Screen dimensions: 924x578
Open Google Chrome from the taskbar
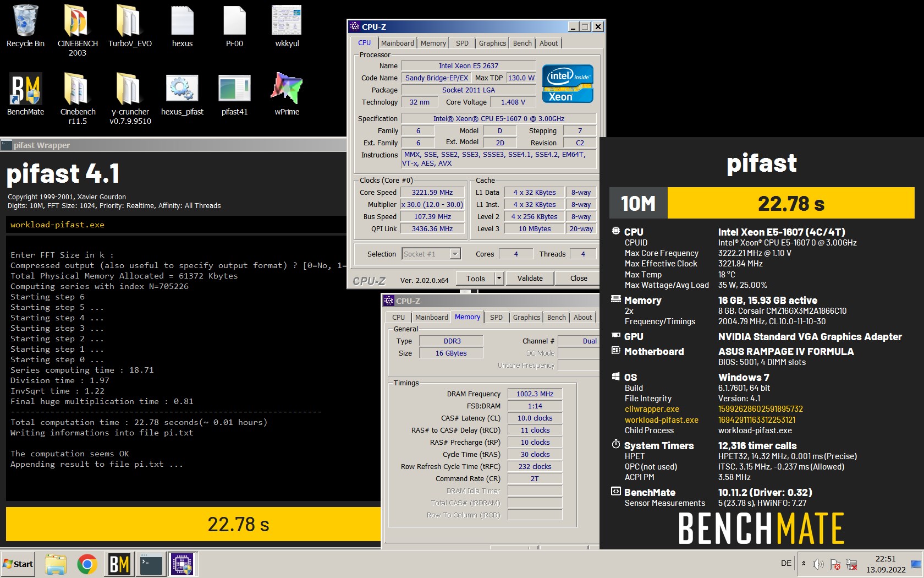87,564
